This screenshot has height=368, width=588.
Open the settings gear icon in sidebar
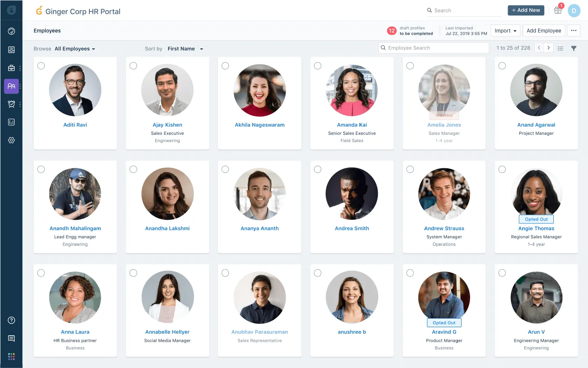coord(11,140)
